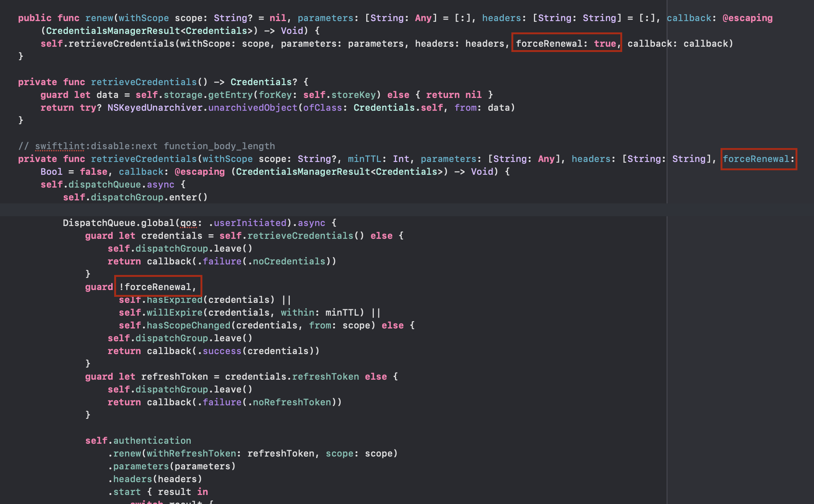Image resolution: width=814 pixels, height=504 pixels.
Task: Click 'getEntry' method on storage
Action: point(230,95)
